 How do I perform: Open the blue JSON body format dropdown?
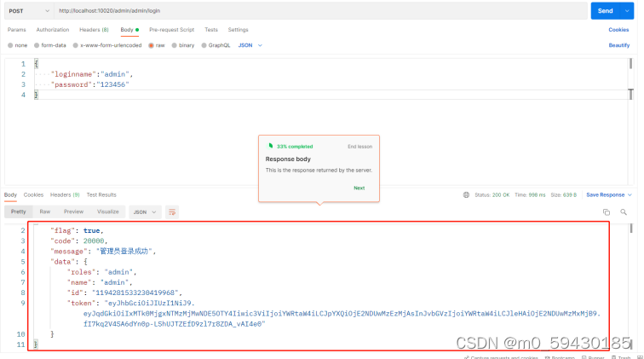point(250,46)
